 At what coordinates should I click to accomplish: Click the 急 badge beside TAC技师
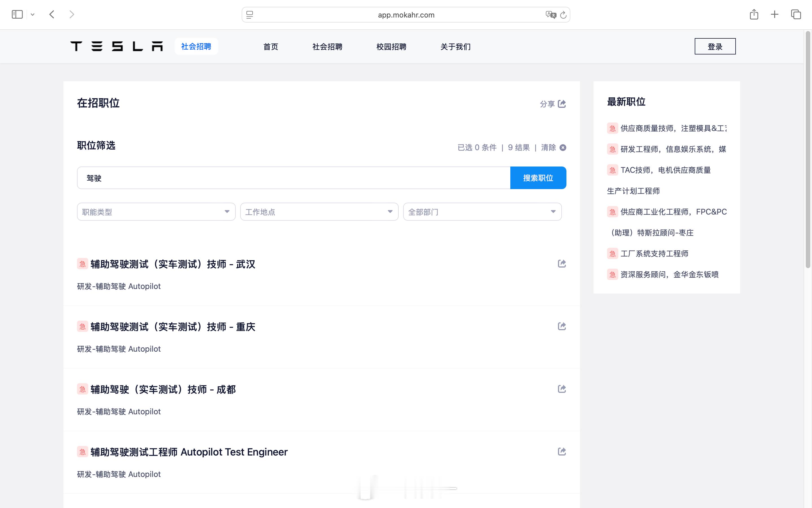pyautogui.click(x=612, y=170)
